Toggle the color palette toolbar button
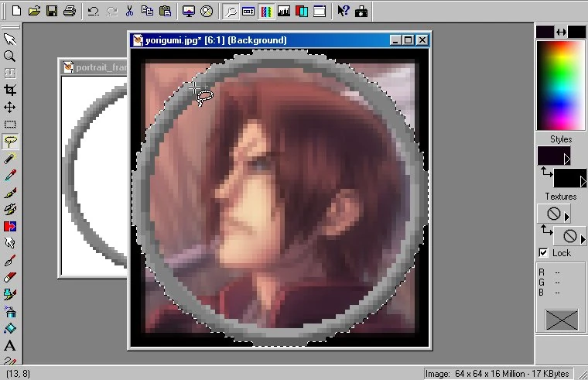Viewport: 588px width, 380px height. [x=266, y=12]
